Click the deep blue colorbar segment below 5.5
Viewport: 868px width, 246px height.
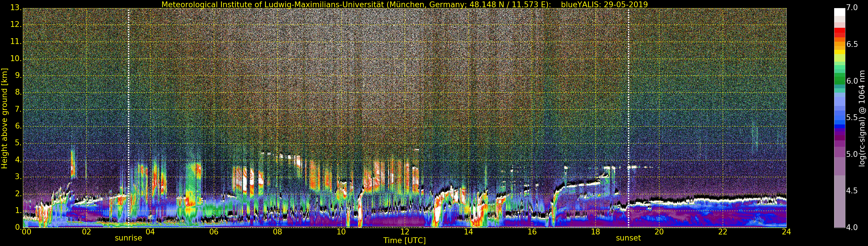[840, 127]
